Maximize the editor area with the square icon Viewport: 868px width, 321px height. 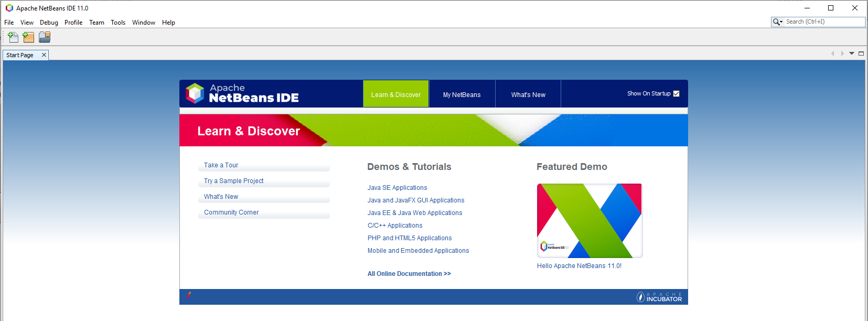[861, 53]
